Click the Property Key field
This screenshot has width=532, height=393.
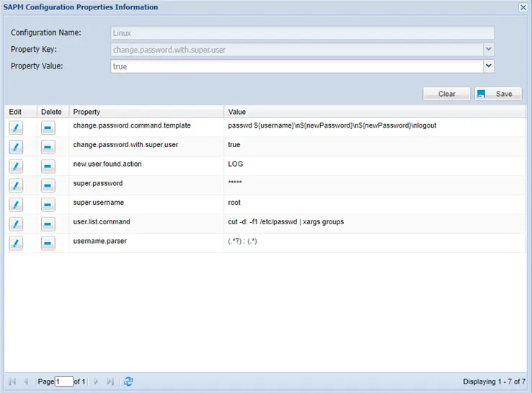[x=297, y=50]
